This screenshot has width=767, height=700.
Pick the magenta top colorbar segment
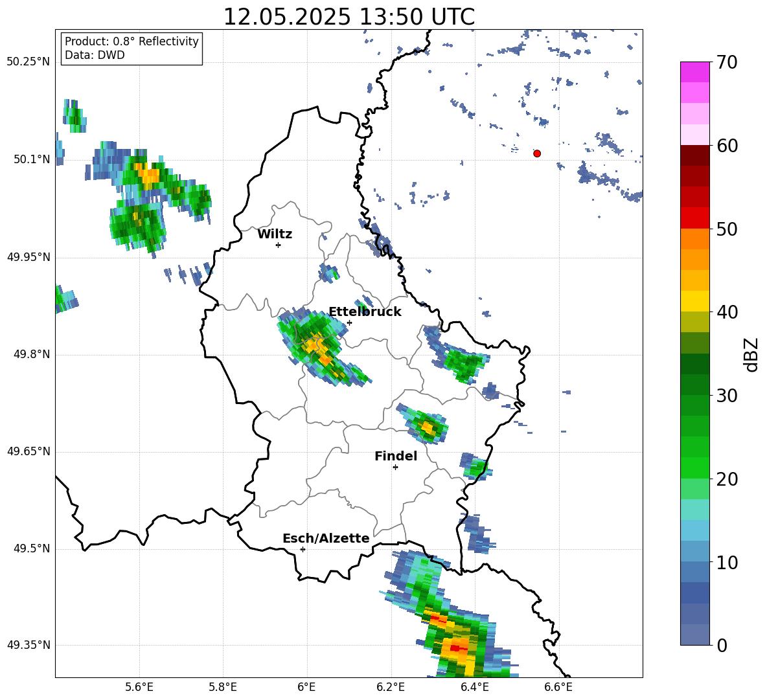click(695, 72)
